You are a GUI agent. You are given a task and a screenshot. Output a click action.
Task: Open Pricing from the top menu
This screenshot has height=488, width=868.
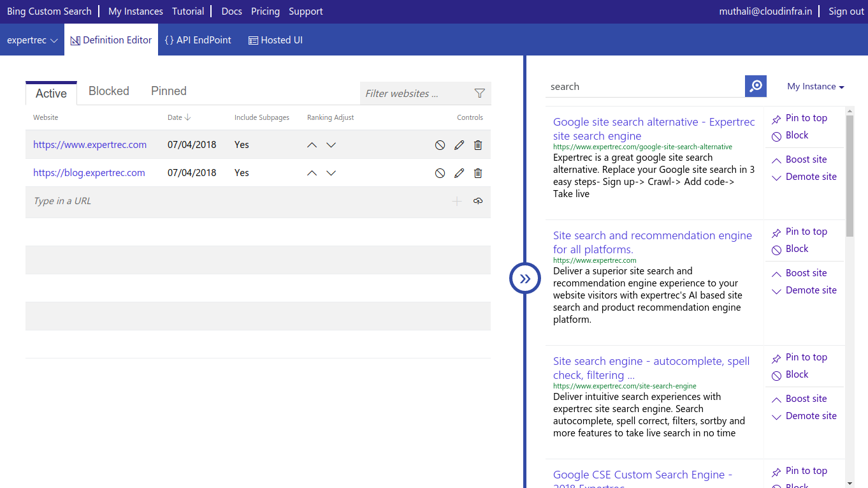click(265, 11)
